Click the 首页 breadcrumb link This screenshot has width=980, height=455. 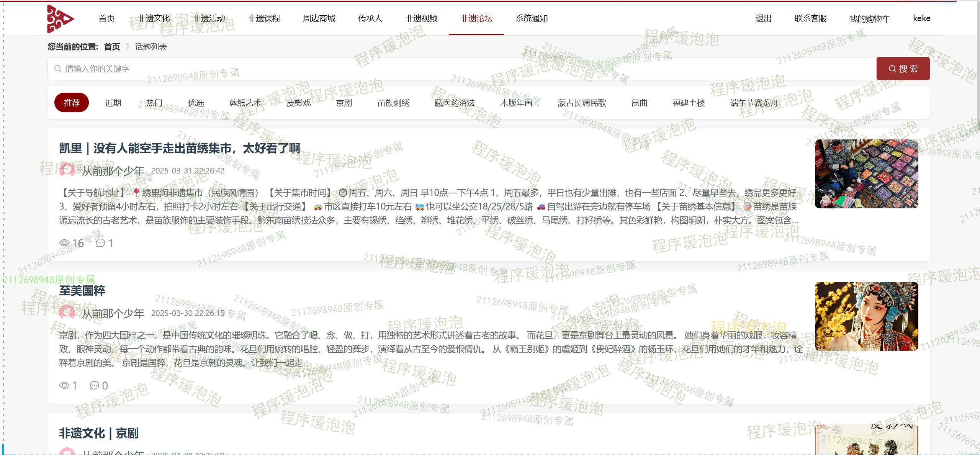[113, 47]
